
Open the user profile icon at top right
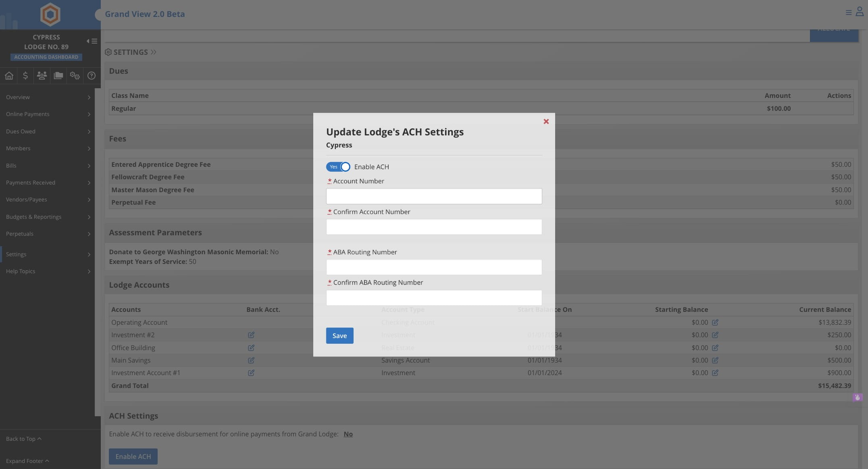pyautogui.click(x=860, y=12)
